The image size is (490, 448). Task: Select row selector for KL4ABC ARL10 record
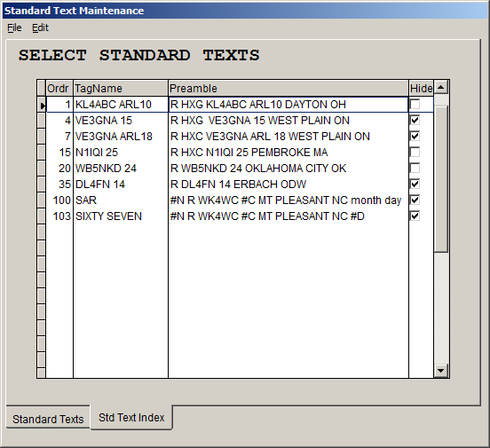tap(41, 105)
